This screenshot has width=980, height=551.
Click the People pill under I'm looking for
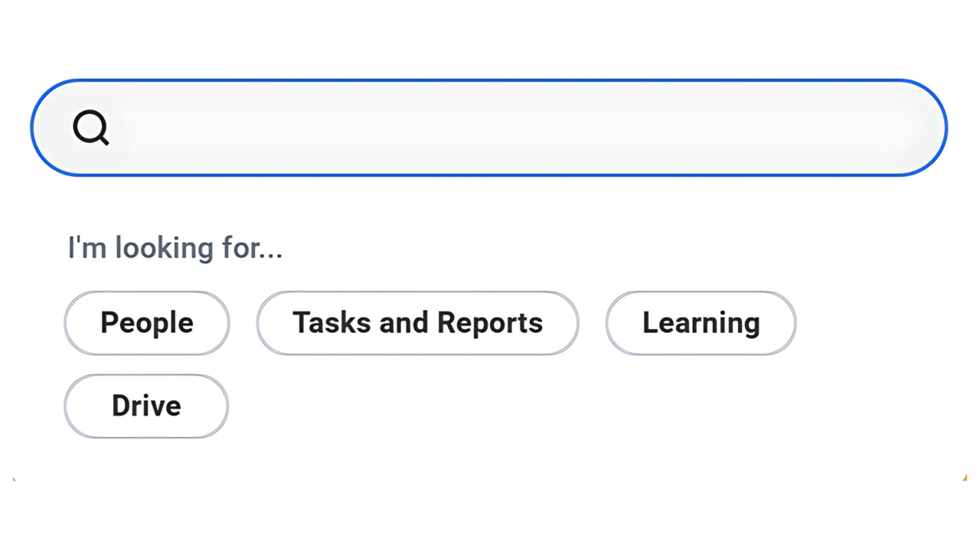click(146, 322)
